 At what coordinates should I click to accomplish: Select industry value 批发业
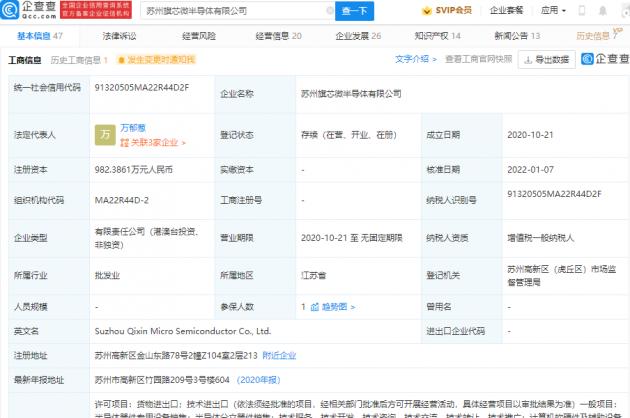tap(107, 276)
